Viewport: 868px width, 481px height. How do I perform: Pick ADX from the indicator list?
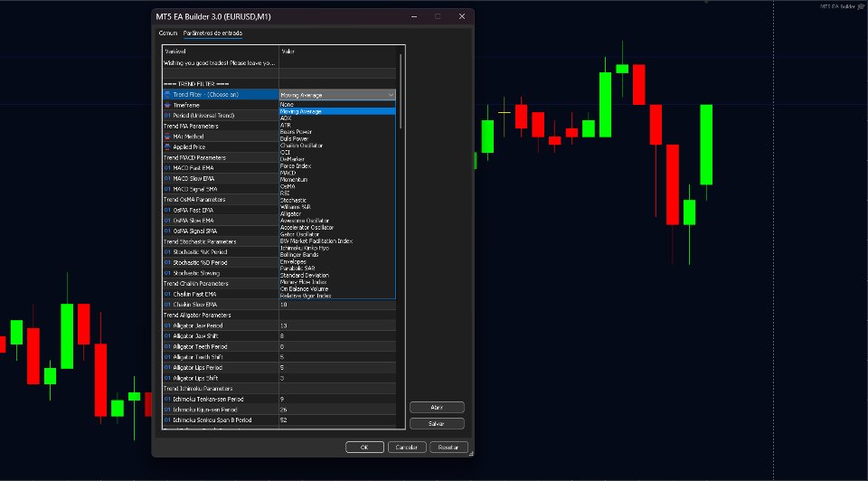337,118
